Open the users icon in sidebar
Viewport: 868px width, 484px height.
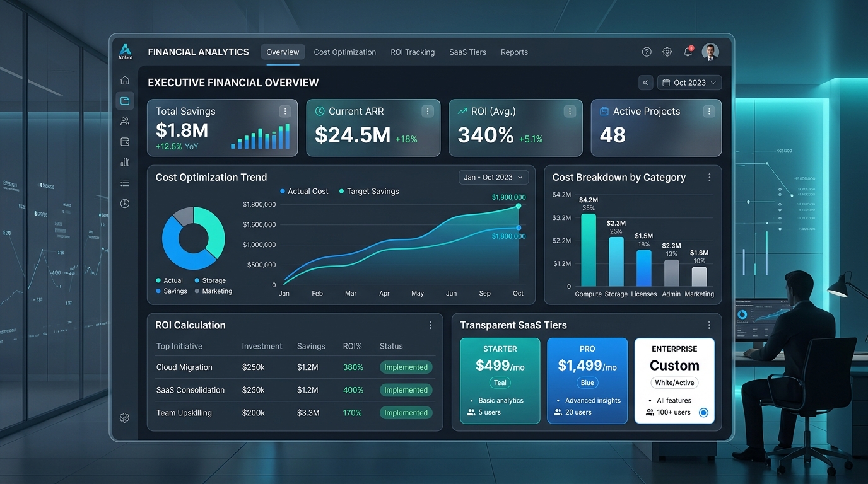pyautogui.click(x=125, y=121)
